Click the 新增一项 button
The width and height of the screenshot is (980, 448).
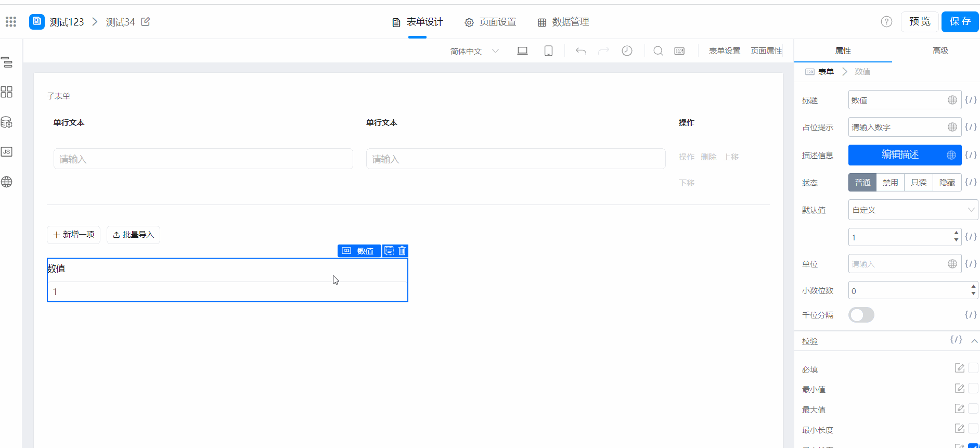click(x=73, y=235)
